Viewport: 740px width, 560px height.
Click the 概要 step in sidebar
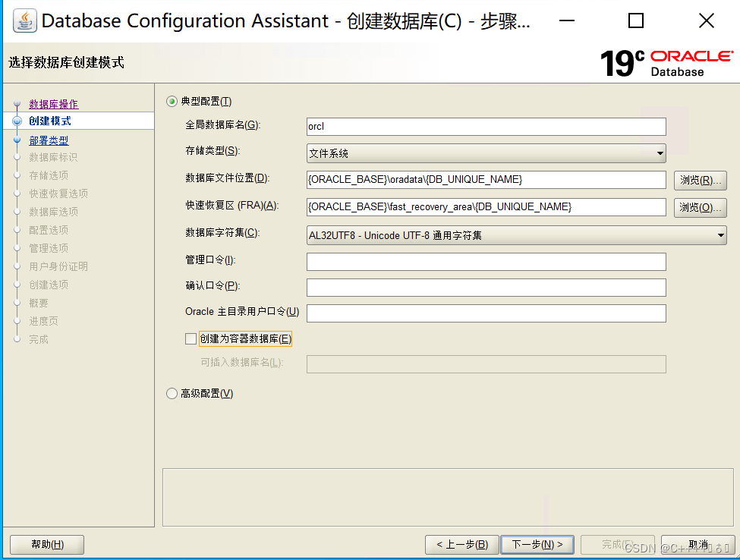point(39,303)
